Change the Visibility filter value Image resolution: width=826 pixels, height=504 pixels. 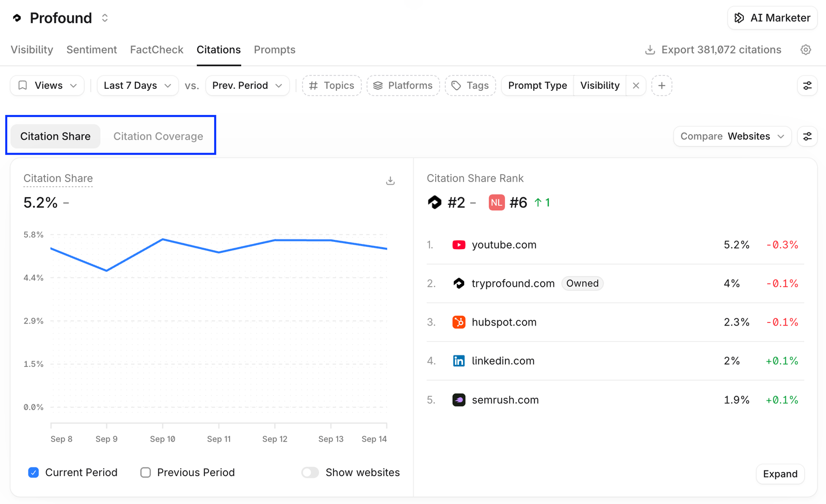tap(600, 86)
